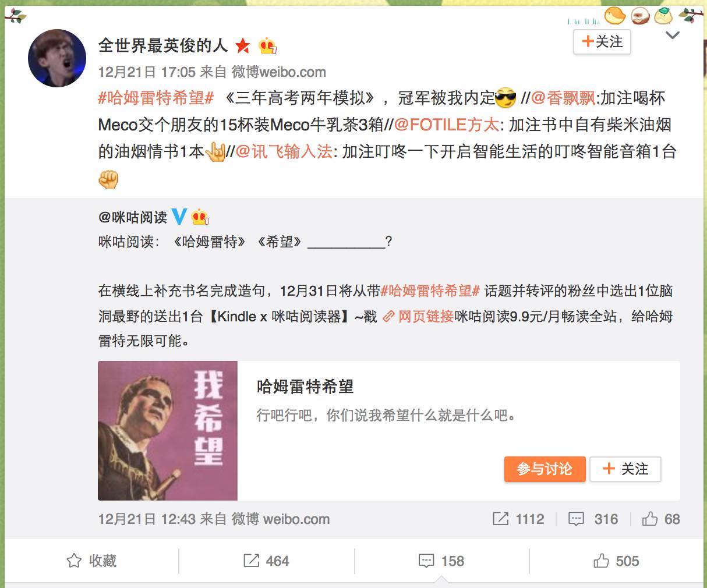Open the #哈姆雷特希望# hashtag at post start

tap(156, 98)
